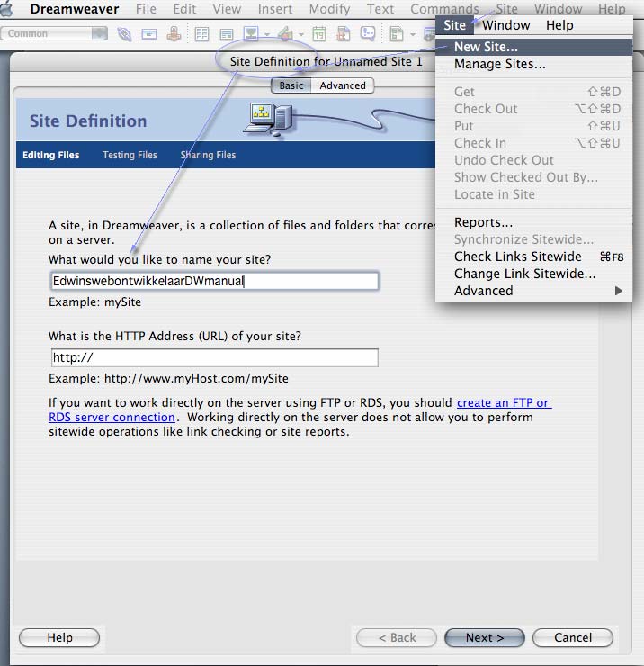
Task: Choose Manage Sites... menu entry
Action: [534, 64]
